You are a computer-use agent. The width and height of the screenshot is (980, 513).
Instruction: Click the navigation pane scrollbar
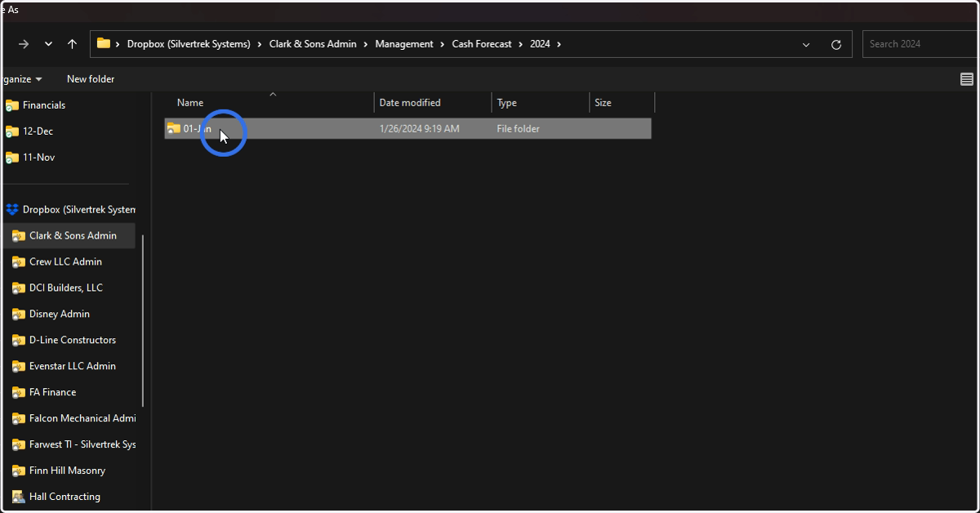pyautogui.click(x=144, y=321)
